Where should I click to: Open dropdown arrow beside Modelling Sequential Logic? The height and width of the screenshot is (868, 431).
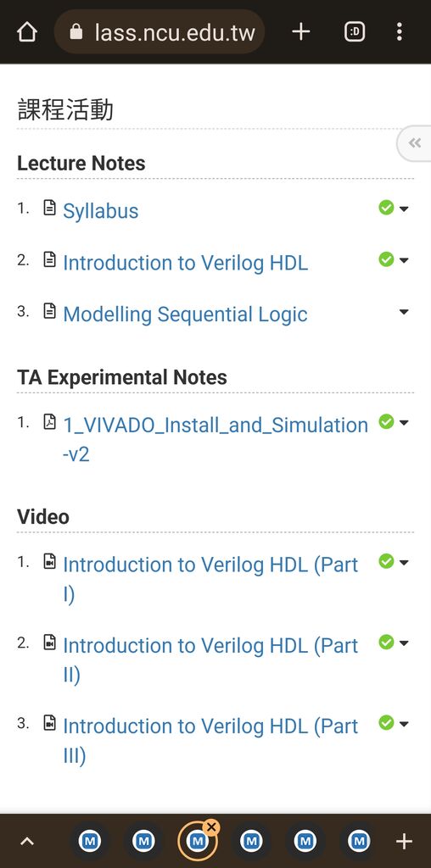pos(404,312)
